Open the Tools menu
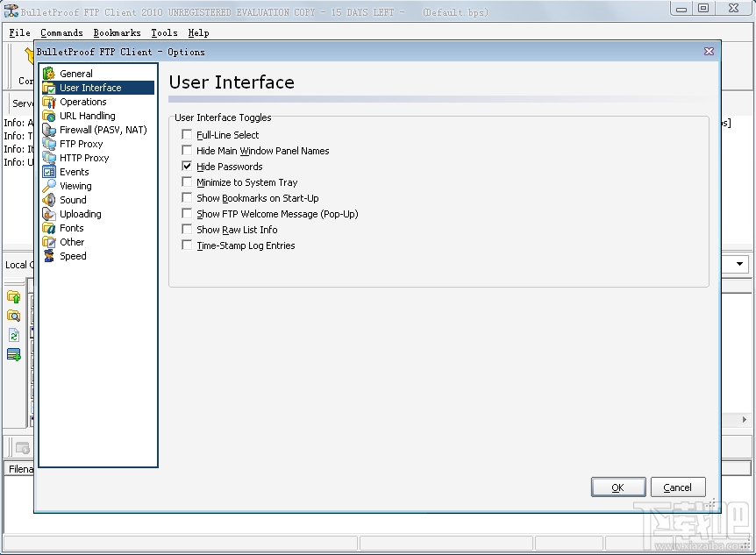The width and height of the screenshot is (756, 555). point(164,32)
